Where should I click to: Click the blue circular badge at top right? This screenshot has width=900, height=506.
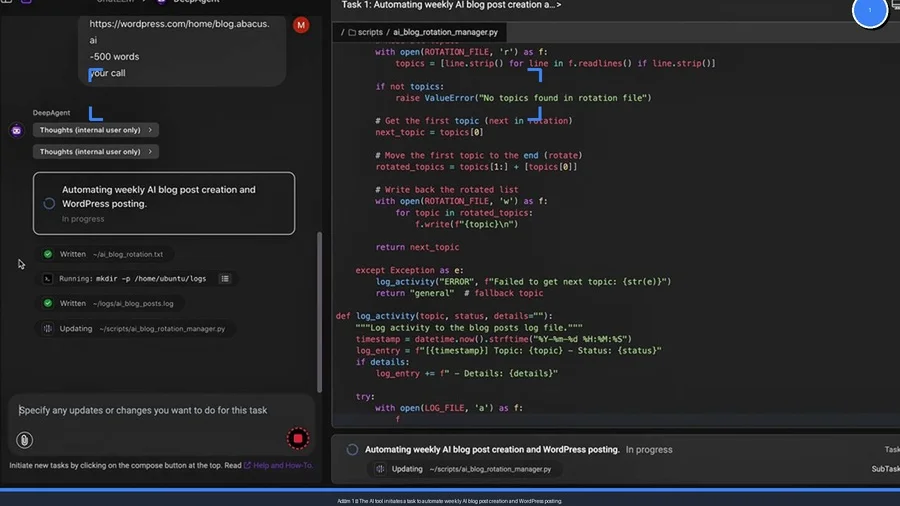click(x=869, y=11)
